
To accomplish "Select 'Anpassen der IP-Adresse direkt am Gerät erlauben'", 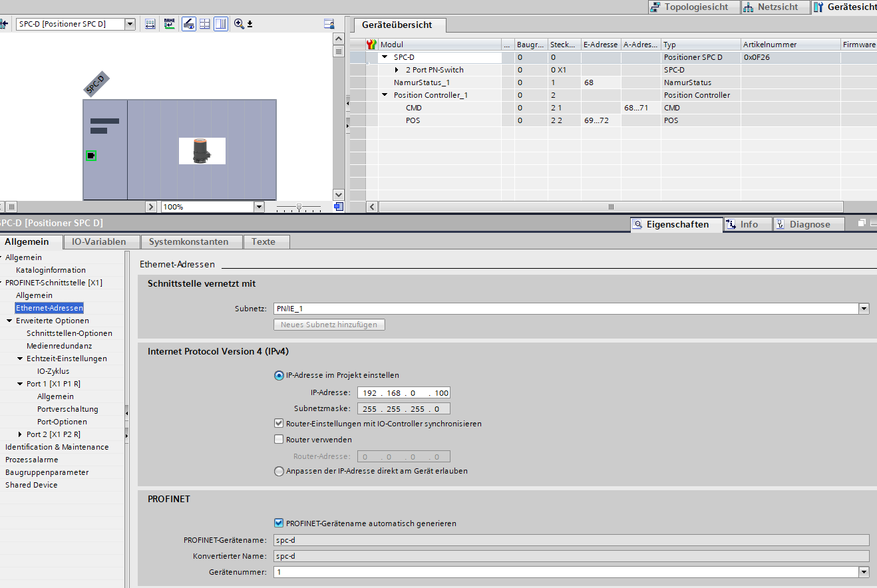I will click(279, 471).
